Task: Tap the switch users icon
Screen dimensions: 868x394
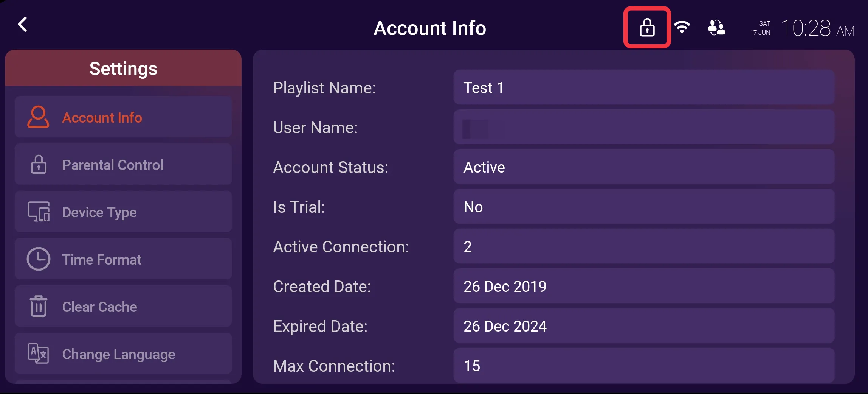Action: [x=716, y=28]
